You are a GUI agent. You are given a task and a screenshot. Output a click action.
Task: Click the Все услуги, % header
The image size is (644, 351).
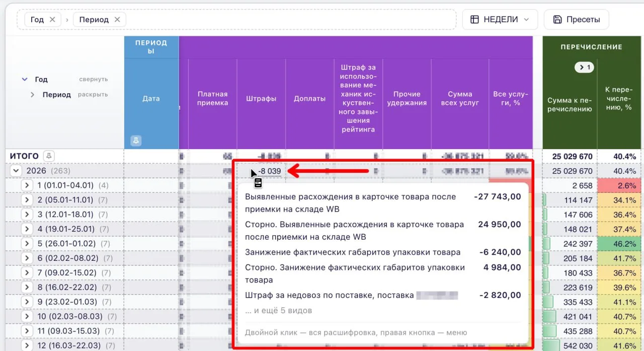(x=511, y=99)
